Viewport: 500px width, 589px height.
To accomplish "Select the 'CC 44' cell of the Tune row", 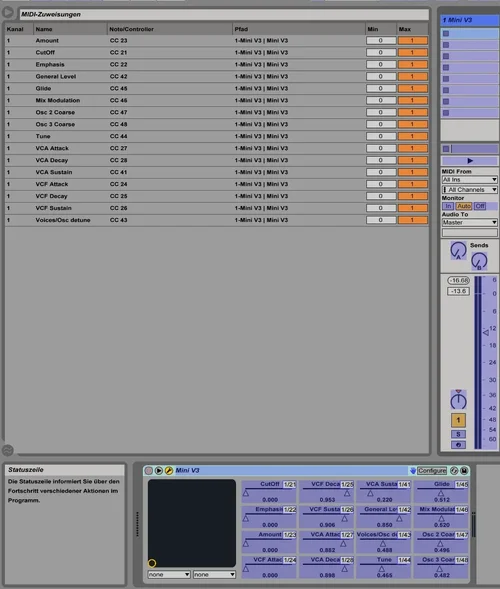I will coord(118,136).
